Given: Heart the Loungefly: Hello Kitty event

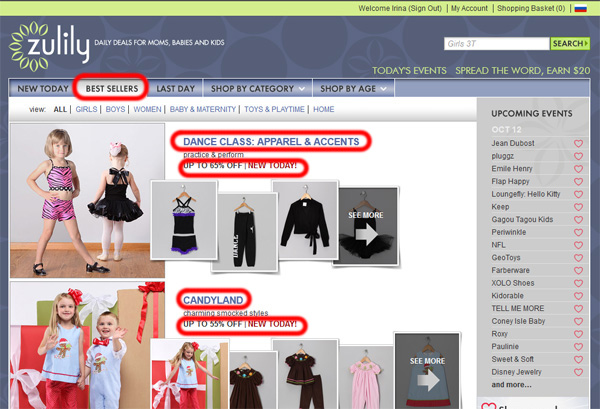Looking at the screenshot, I should point(578,194).
